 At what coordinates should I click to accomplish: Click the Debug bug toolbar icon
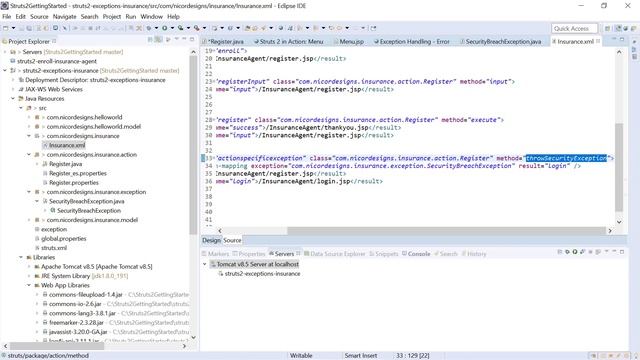click(149, 28)
